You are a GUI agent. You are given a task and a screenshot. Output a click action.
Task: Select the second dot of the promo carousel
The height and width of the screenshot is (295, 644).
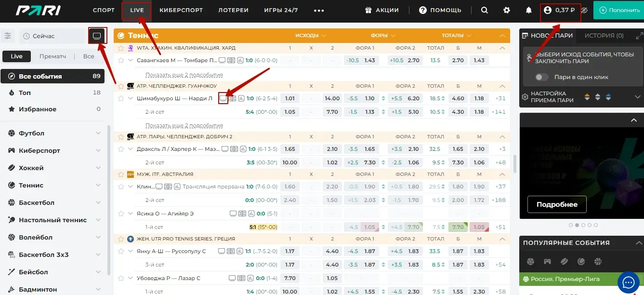pyautogui.click(x=577, y=225)
